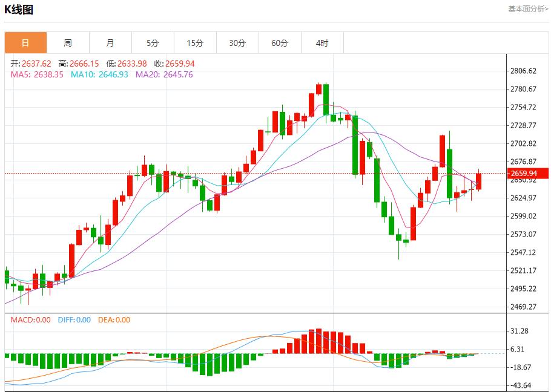Select the 日 daily chart tab

25,43
